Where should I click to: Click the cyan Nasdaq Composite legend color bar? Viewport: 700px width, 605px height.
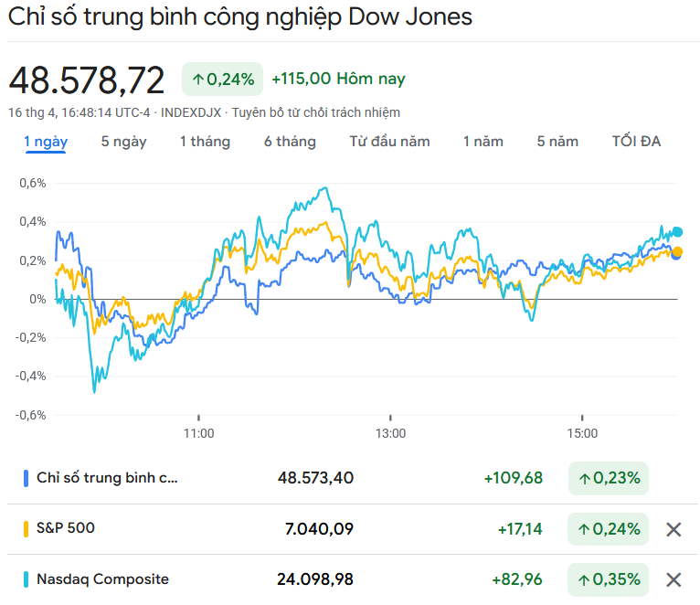(x=26, y=579)
